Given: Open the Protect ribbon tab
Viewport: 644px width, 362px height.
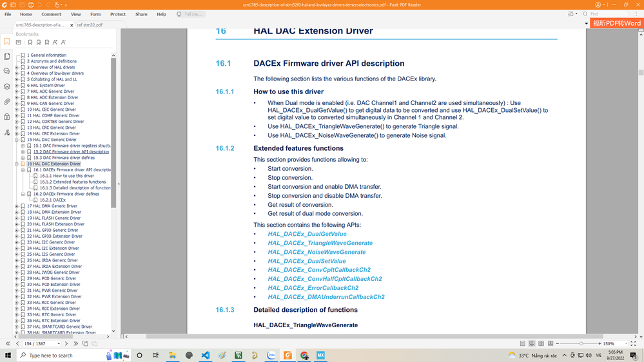Looking at the screenshot, I should coord(118,14).
